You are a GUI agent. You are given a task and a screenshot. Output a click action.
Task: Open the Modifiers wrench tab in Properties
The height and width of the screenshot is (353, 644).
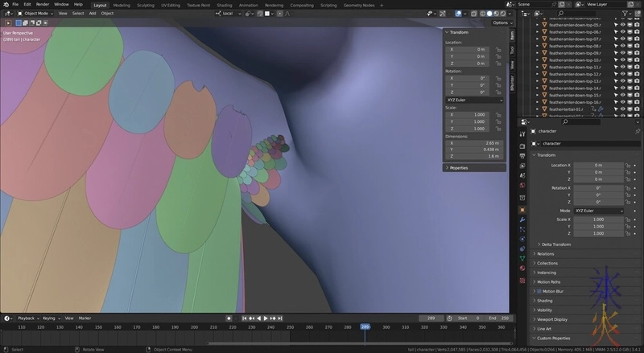[522, 219]
